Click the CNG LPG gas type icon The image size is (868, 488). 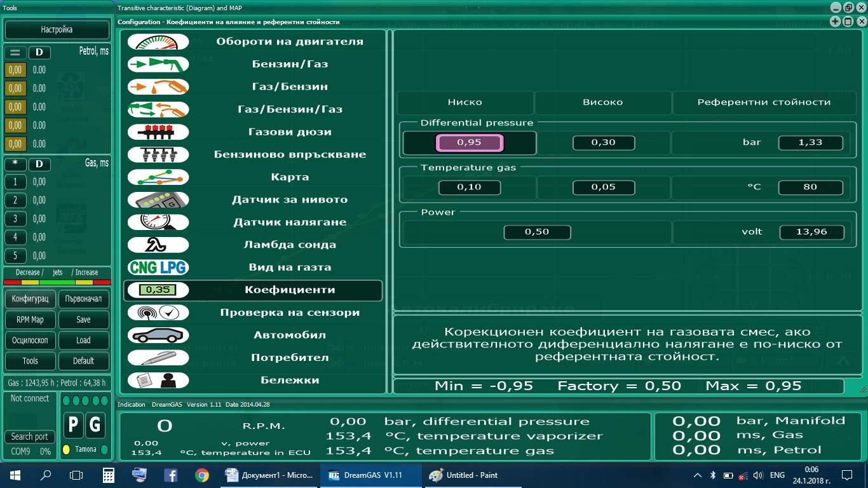[x=158, y=268]
